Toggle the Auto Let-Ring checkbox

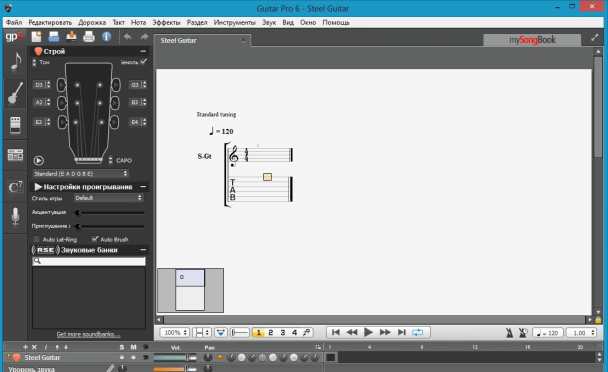pos(36,239)
